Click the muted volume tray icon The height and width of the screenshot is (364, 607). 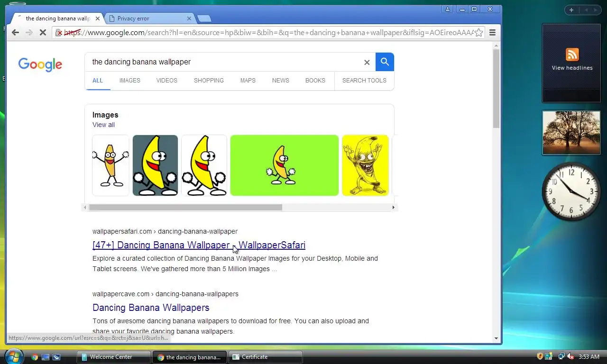[x=570, y=356]
